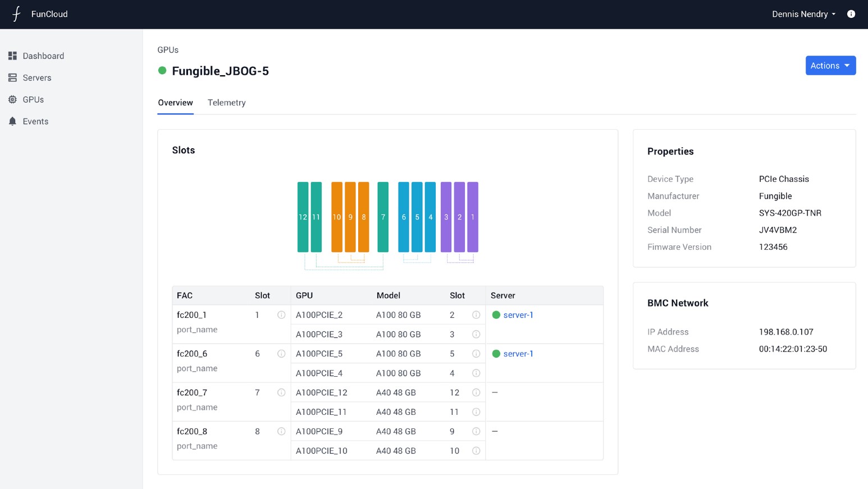Click the Servers icon in sidebar
Viewport: 868px width, 489px height.
coord(12,78)
